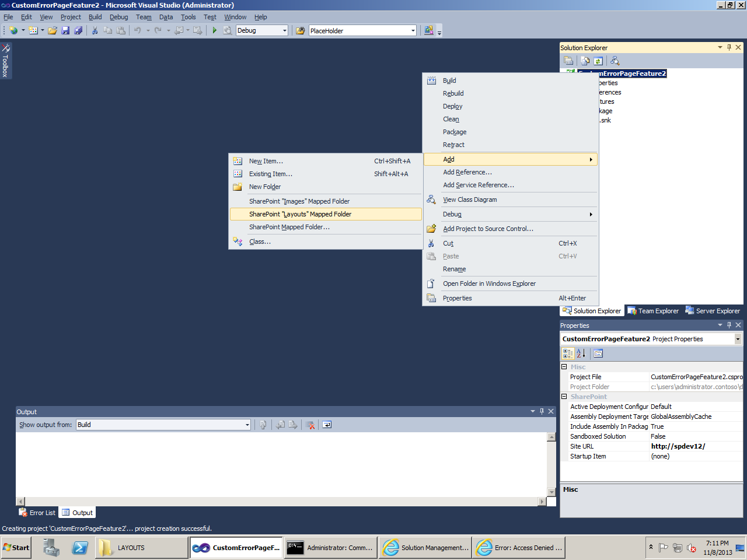Click the green Start Debugging arrow
The image size is (747, 560).
(x=215, y=30)
